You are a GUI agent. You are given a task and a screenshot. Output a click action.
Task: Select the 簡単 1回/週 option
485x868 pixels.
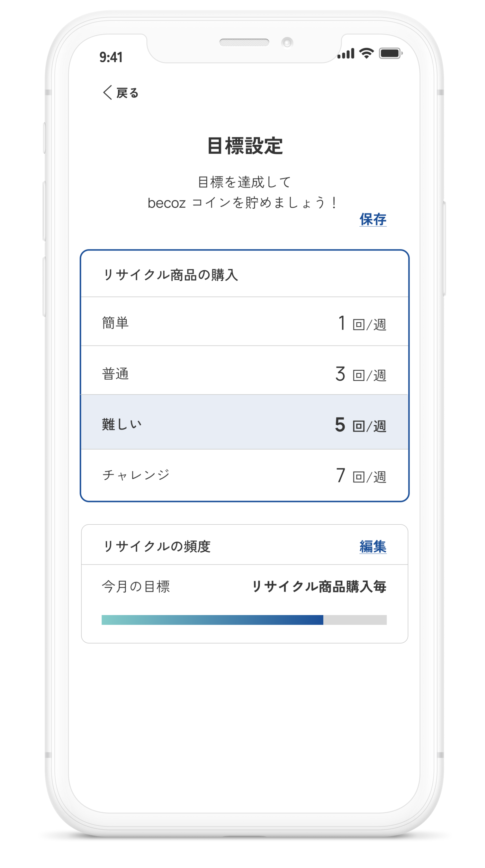(245, 322)
